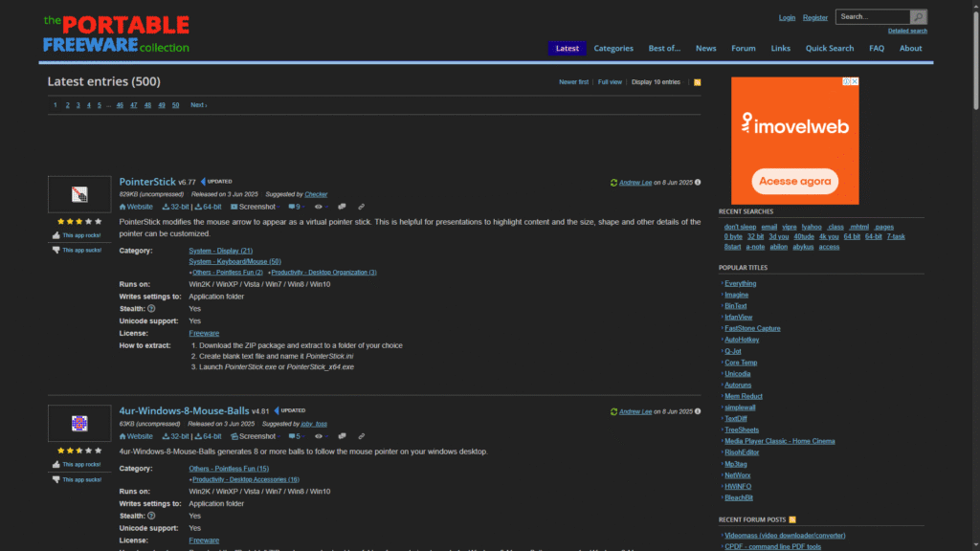The width and height of the screenshot is (980, 551).
Task: Copy 4ur-Windows-8-Mouse-Balls permalink chain icon
Action: pos(361,436)
